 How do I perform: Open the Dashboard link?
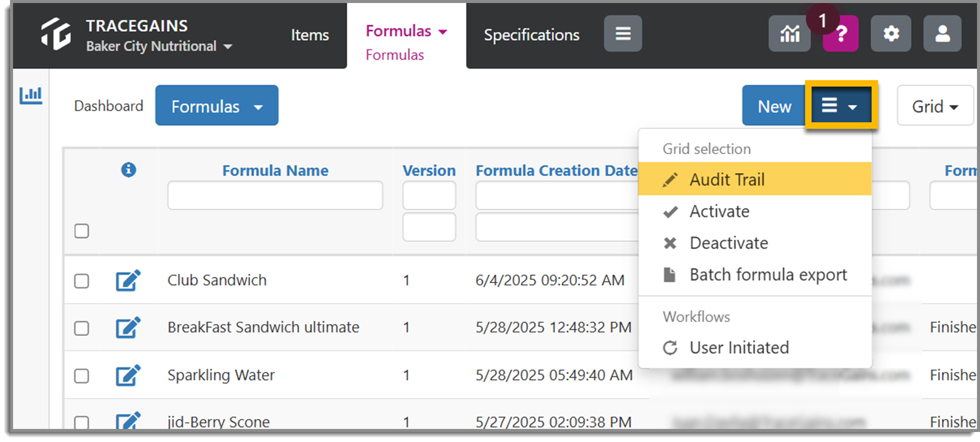[108, 106]
